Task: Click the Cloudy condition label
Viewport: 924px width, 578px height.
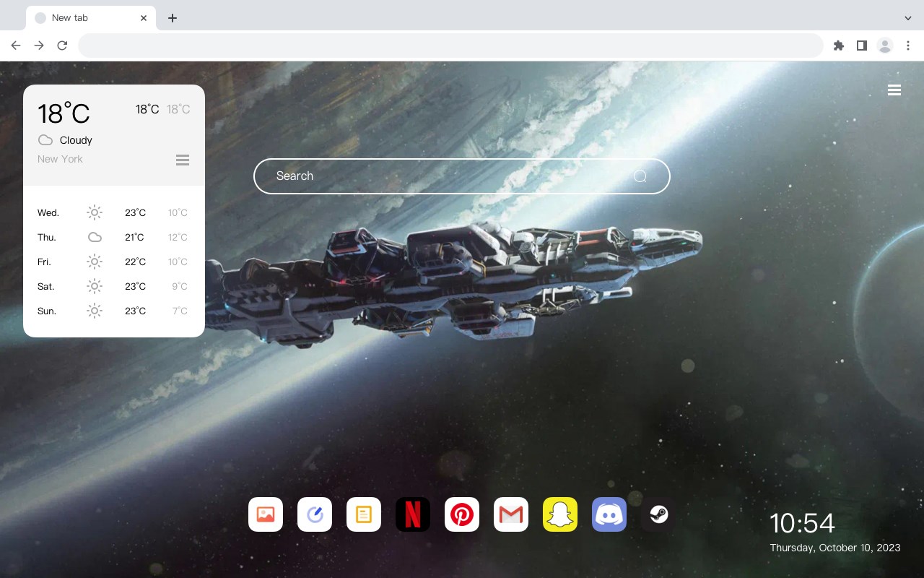Action: [x=76, y=140]
